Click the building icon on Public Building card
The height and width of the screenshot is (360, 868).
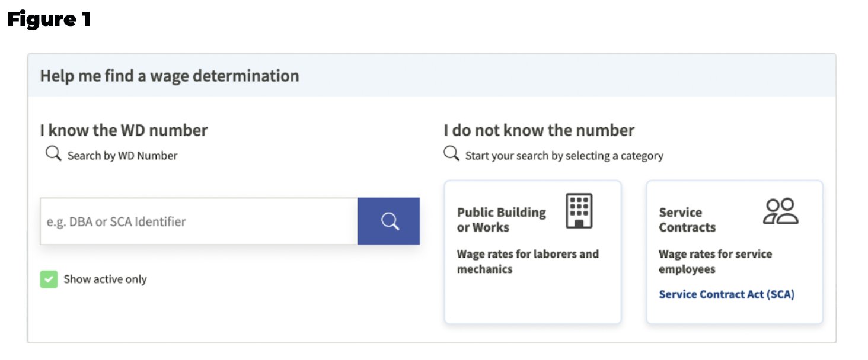coord(579,211)
